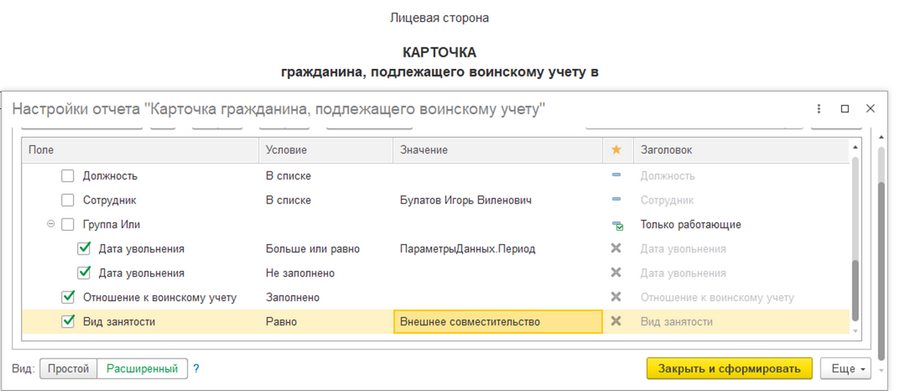Select the Группа Или row label

(x=111, y=224)
